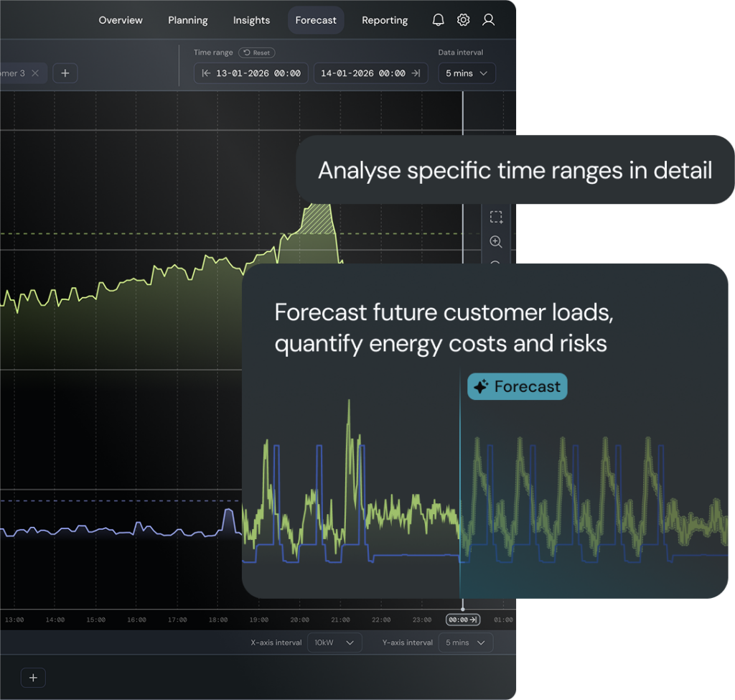Open settings via the gear icon
Screen dimensions: 735x700
(x=464, y=20)
